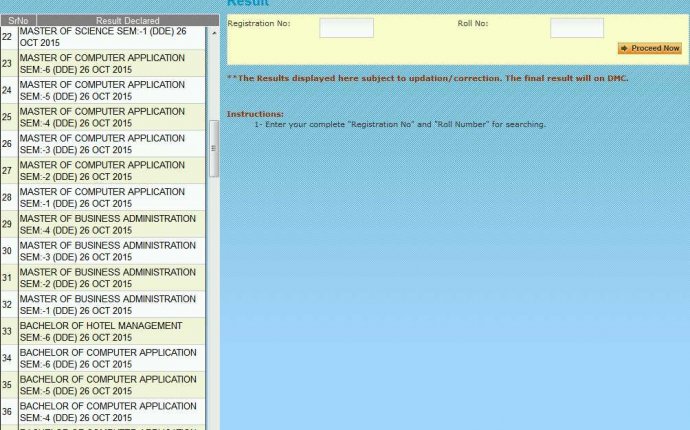Open Bachelor of Hotel Management SEM:-6 result

tap(112, 331)
